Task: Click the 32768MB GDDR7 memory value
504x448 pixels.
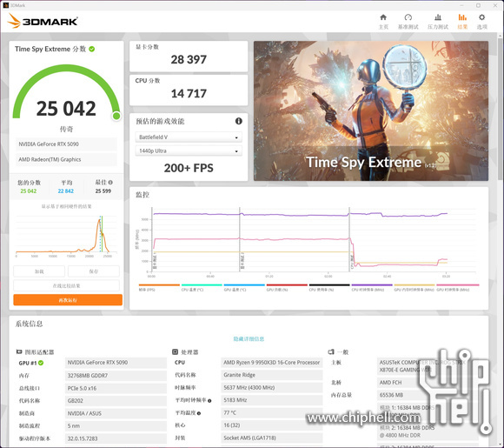Action: (116, 376)
